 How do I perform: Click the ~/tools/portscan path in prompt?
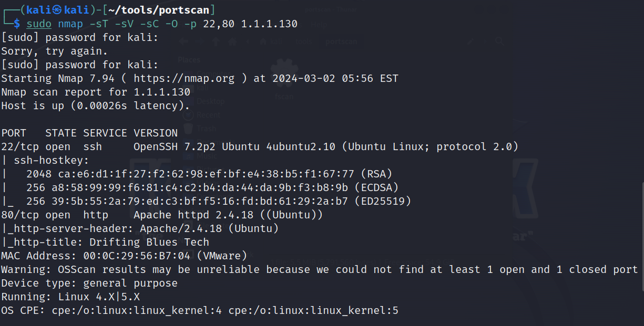[x=162, y=10]
